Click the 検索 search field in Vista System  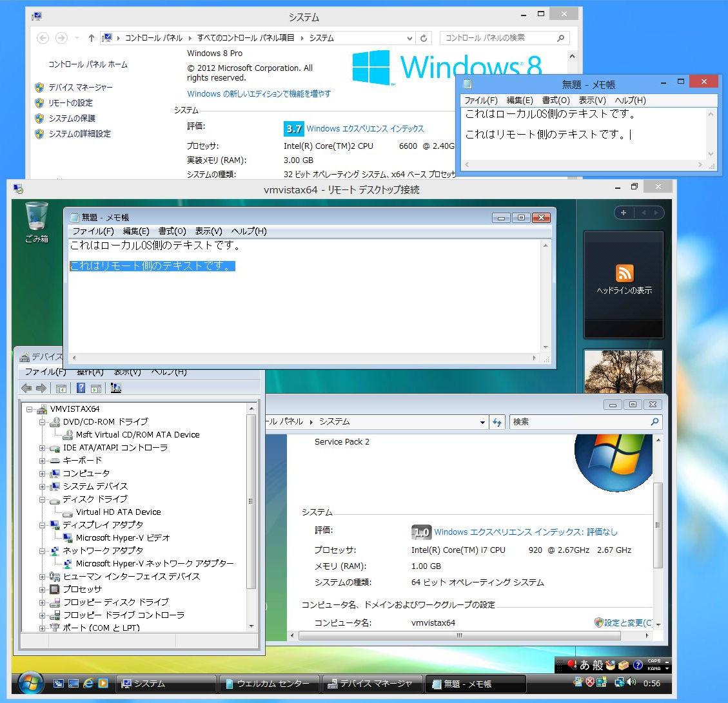click(x=585, y=422)
